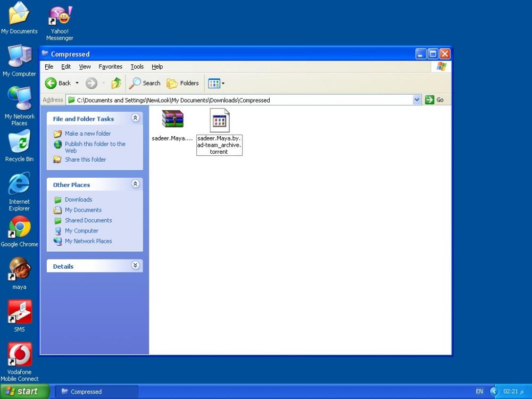Viewport: 532px width, 399px height.
Task: Expand the Details panel
Action: tap(135, 265)
